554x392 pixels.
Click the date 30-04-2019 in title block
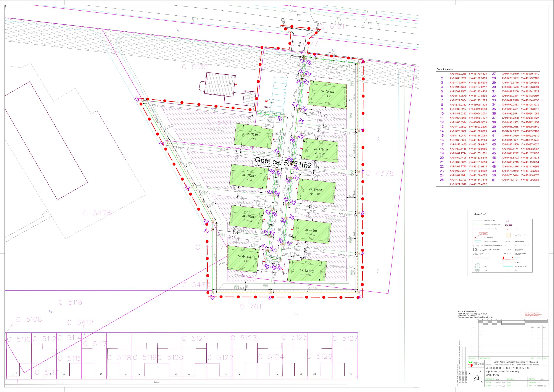[500, 383]
